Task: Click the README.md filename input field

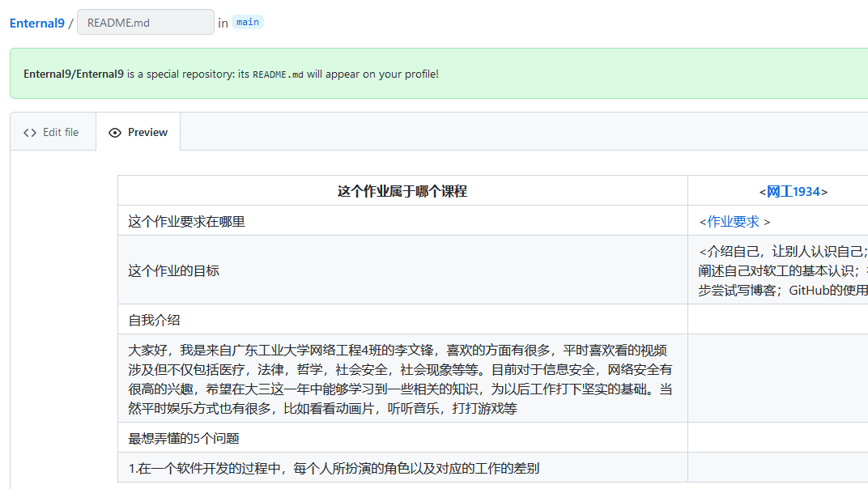Action: [145, 22]
